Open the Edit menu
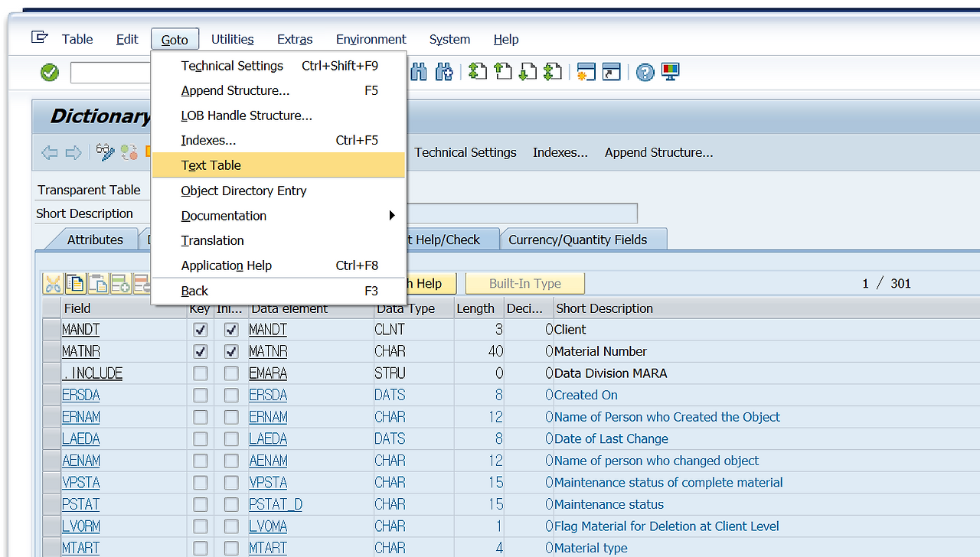The width and height of the screenshot is (980, 557). [x=127, y=39]
